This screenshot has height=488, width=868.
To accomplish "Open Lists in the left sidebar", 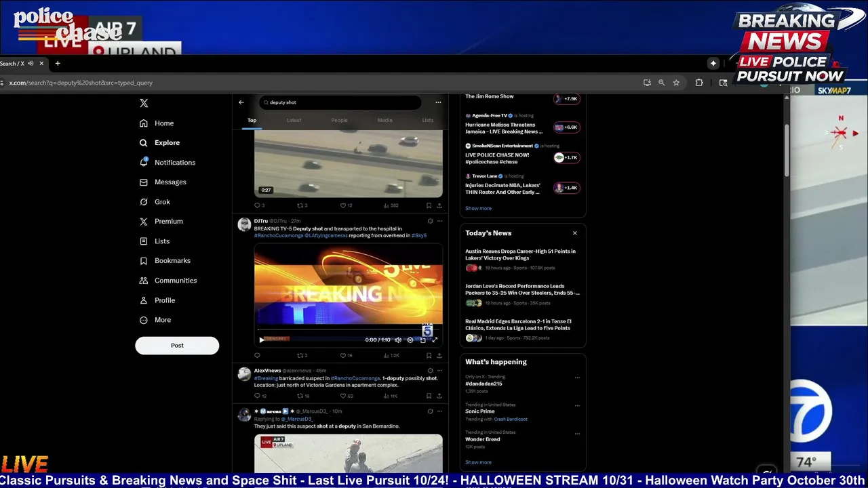I will pos(155,241).
